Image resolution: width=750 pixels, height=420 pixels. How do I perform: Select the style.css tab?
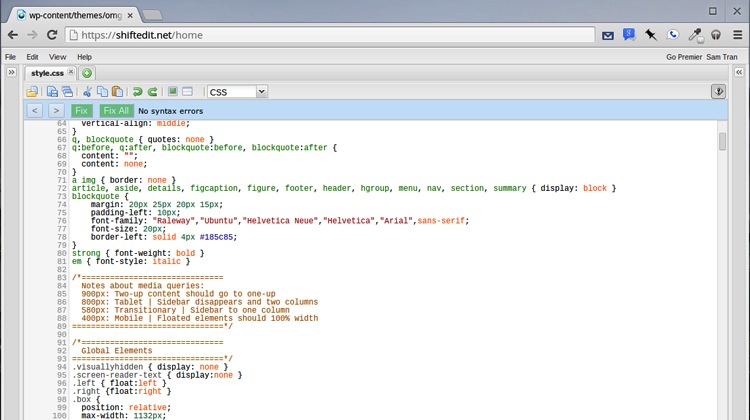pos(47,73)
